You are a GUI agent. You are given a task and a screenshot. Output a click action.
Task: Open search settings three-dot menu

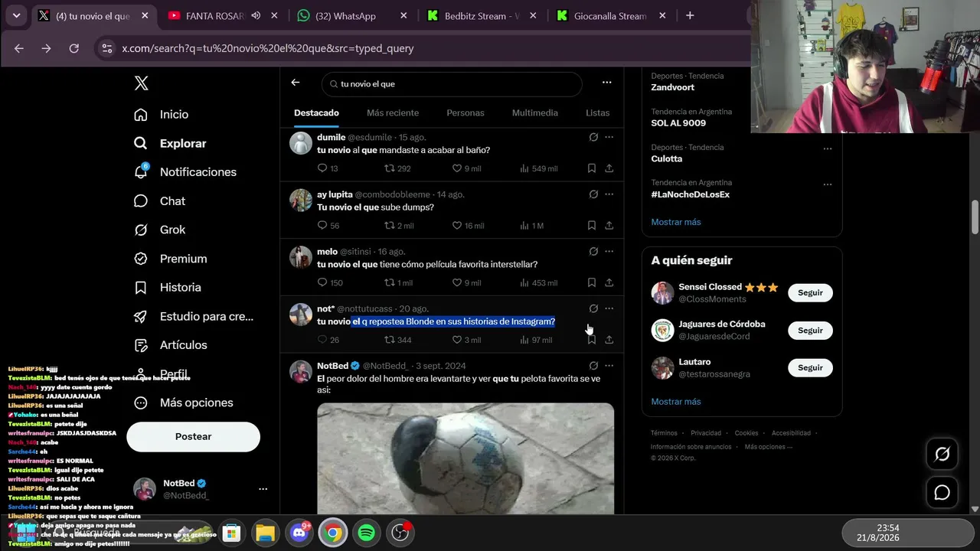pyautogui.click(x=607, y=83)
